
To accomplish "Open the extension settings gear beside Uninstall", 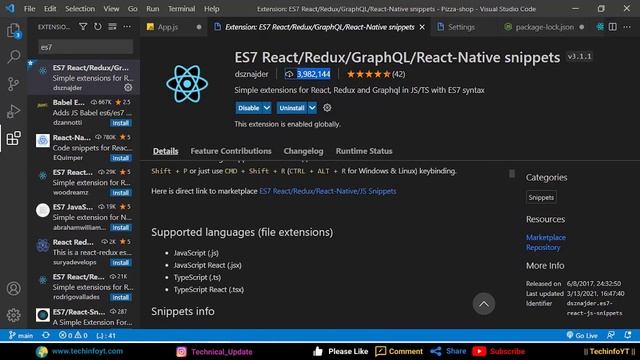I will (x=327, y=108).
